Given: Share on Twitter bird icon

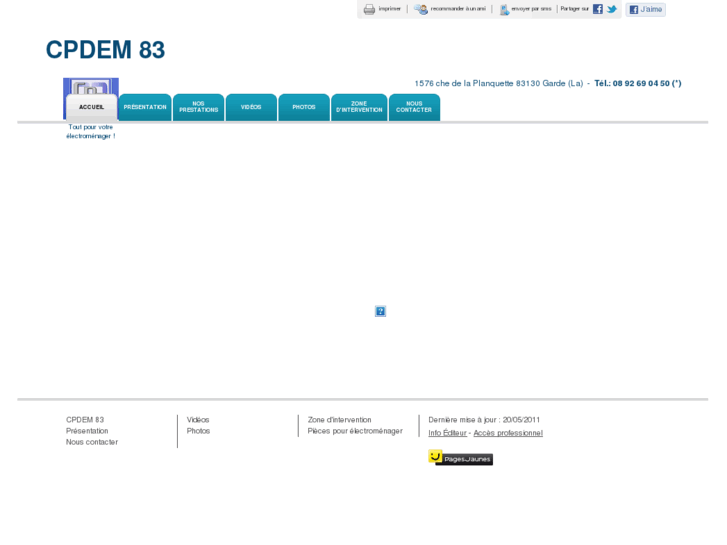Looking at the screenshot, I should tap(612, 9).
